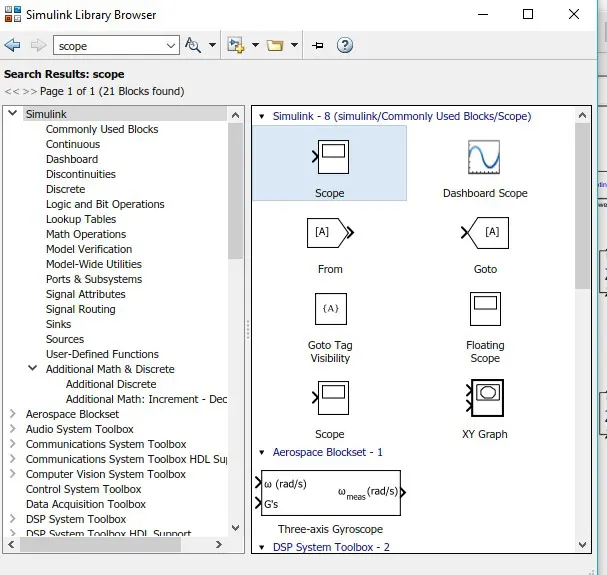The width and height of the screenshot is (607, 575).
Task: Open the search options dropdown arrow
Action: coord(212,46)
